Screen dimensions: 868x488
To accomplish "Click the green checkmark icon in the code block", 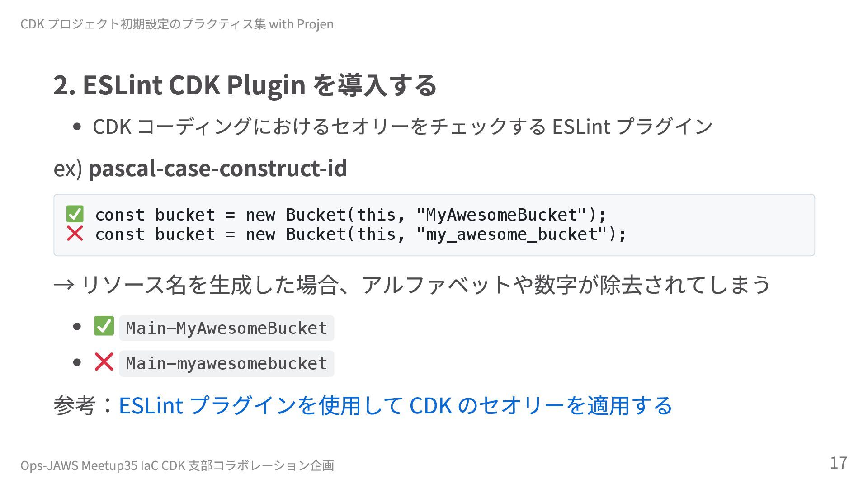I will tap(75, 214).
